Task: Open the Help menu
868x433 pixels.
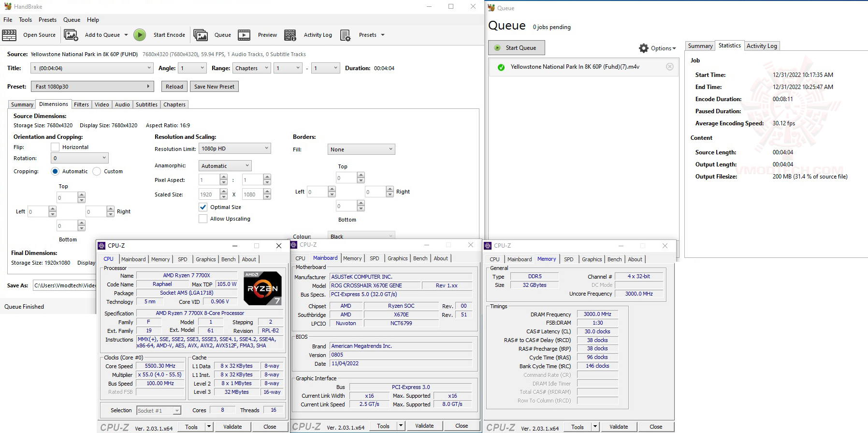Action: point(93,20)
